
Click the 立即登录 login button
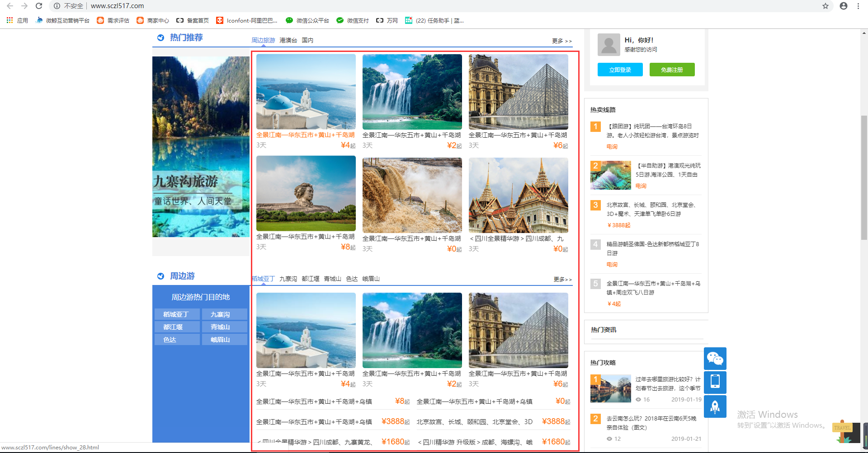(x=620, y=70)
